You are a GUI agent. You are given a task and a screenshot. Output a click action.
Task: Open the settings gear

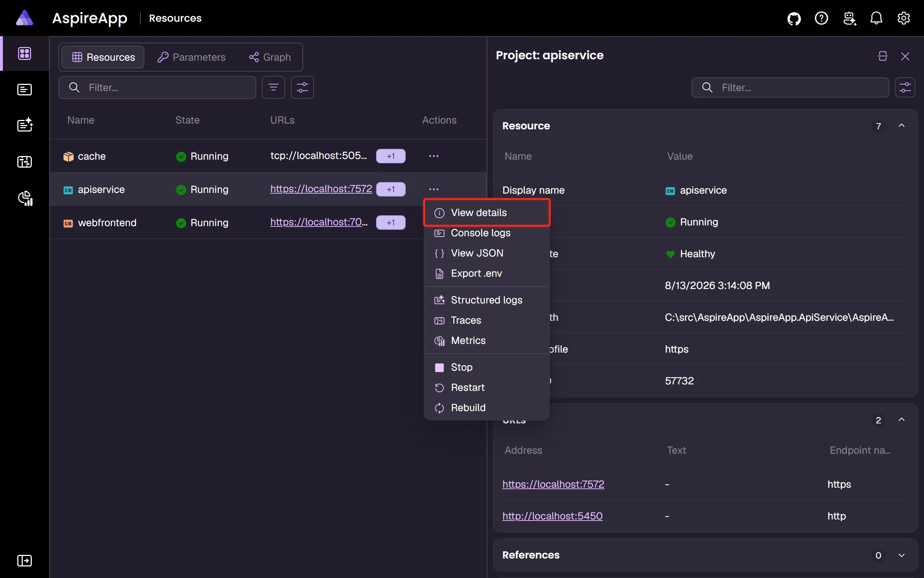[904, 18]
